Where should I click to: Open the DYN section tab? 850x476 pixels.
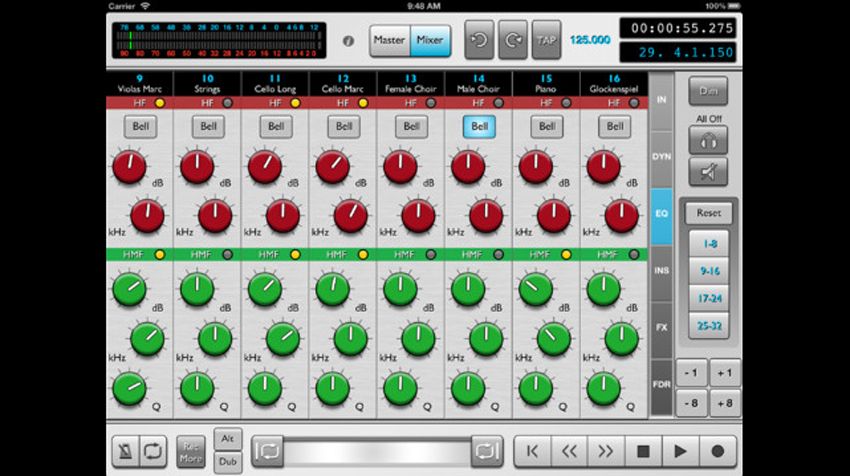coord(661,157)
